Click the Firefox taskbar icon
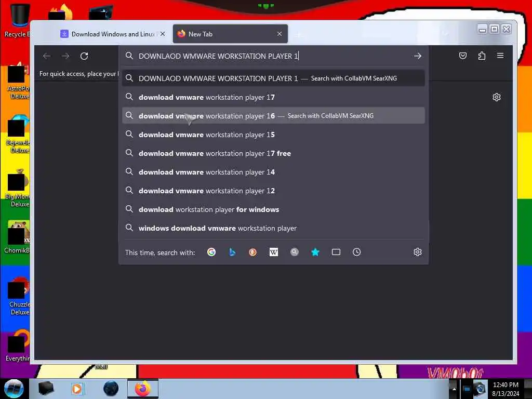This screenshot has width=532, height=399. [143, 389]
